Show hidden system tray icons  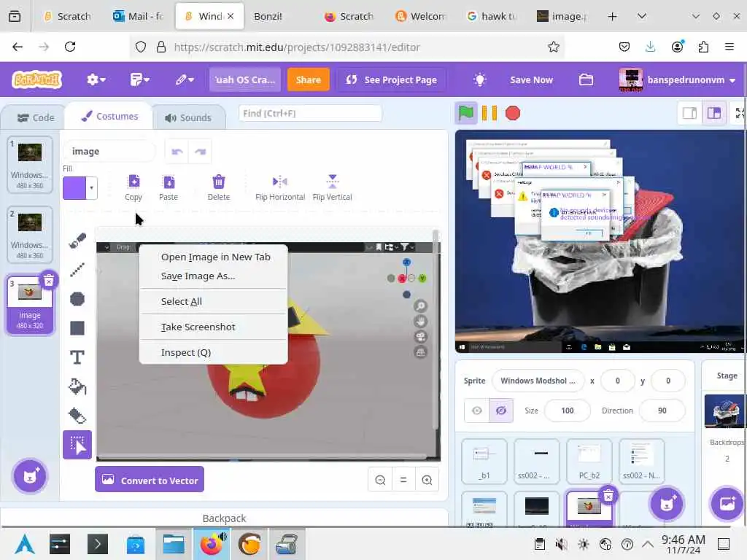[648, 544]
